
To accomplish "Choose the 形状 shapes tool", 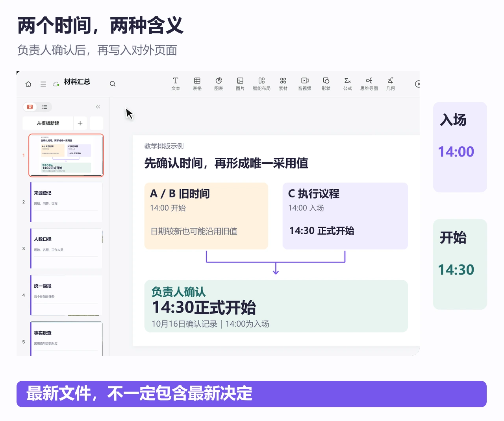I will pos(326,84).
